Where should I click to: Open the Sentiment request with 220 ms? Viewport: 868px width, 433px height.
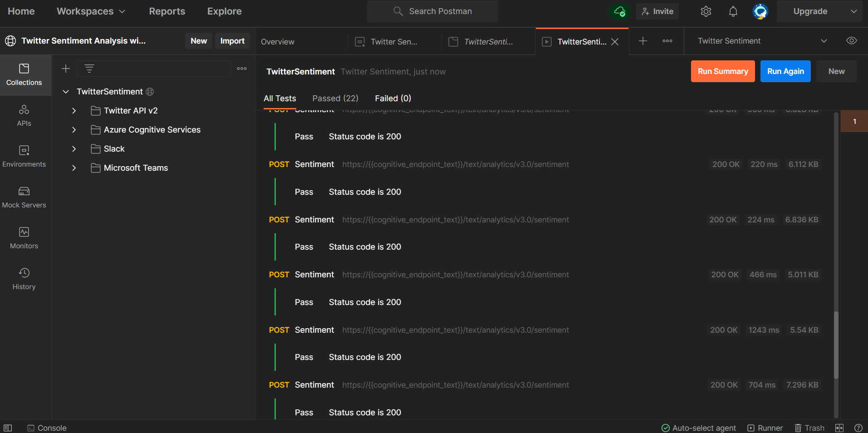pos(314,164)
